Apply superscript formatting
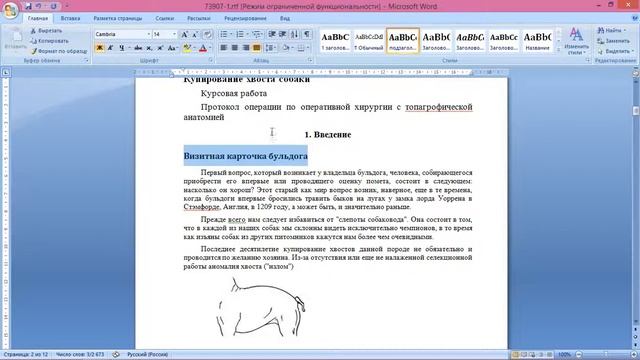The height and width of the screenshot is (360, 640). coord(160,48)
